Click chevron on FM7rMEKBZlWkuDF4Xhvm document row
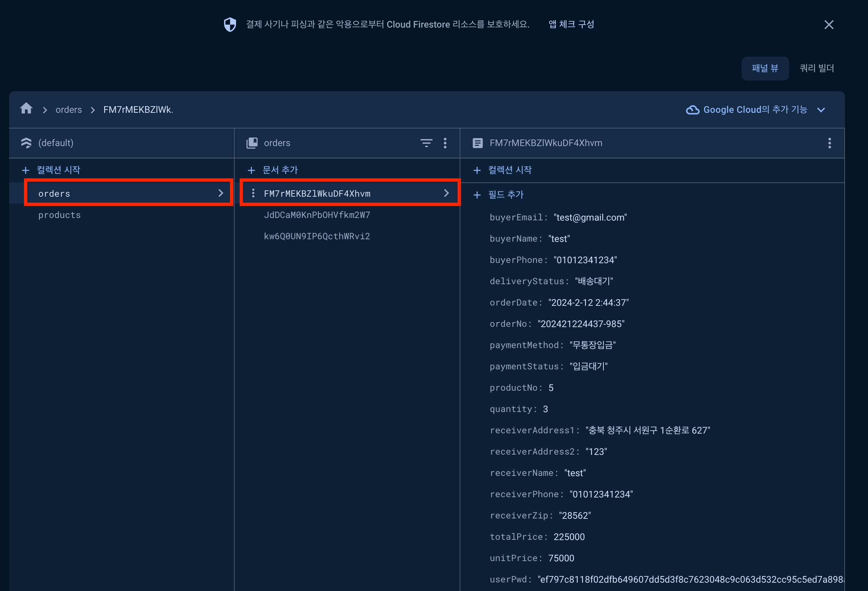868x591 pixels. [446, 193]
